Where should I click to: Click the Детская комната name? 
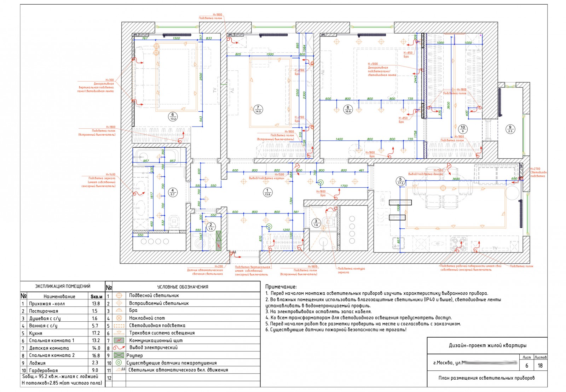pos(49,348)
